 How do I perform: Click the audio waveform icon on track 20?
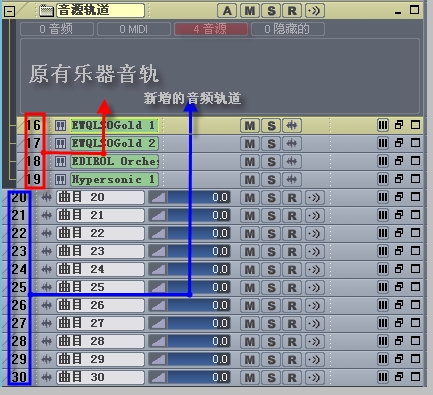47,197
